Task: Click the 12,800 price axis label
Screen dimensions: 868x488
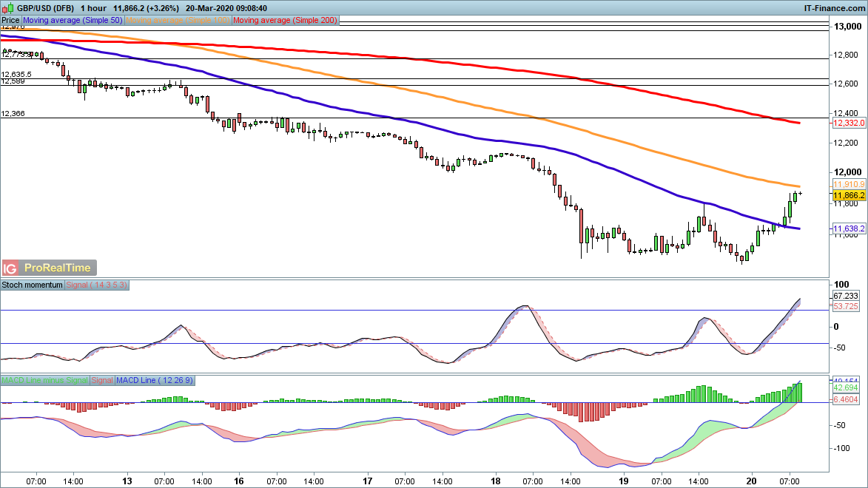Action: coord(846,55)
